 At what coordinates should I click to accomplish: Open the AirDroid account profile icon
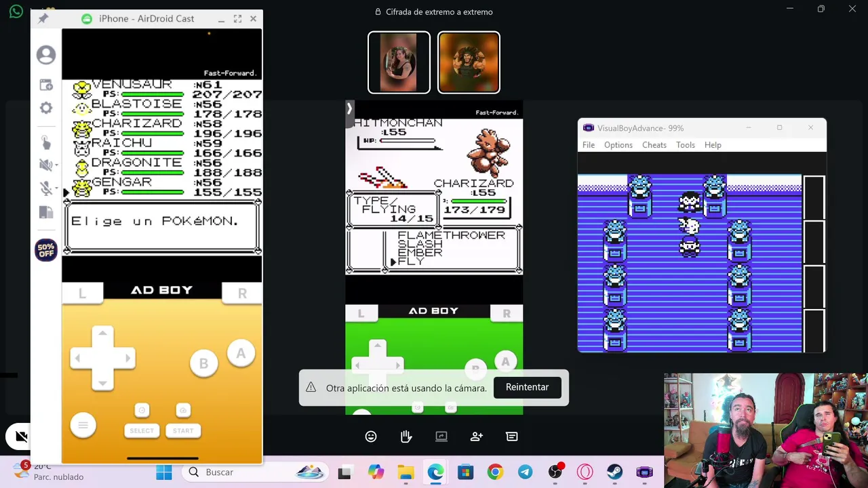point(46,55)
